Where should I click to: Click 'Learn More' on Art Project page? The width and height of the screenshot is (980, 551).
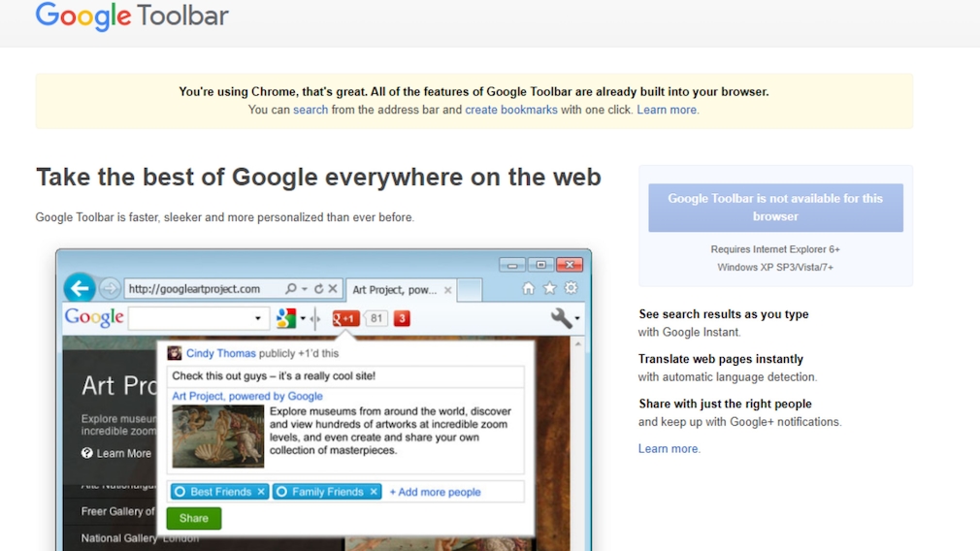point(124,454)
